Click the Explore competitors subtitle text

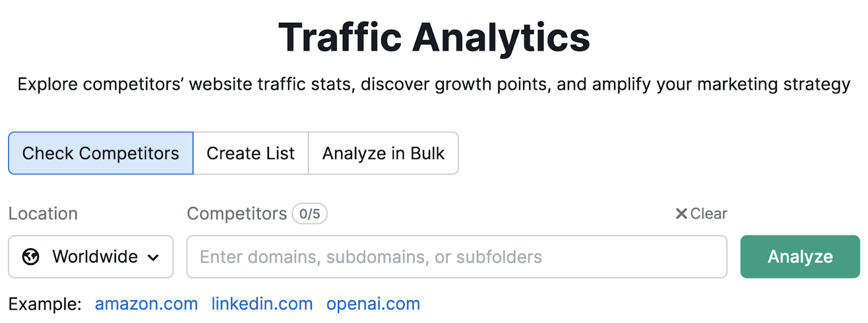[x=434, y=85]
